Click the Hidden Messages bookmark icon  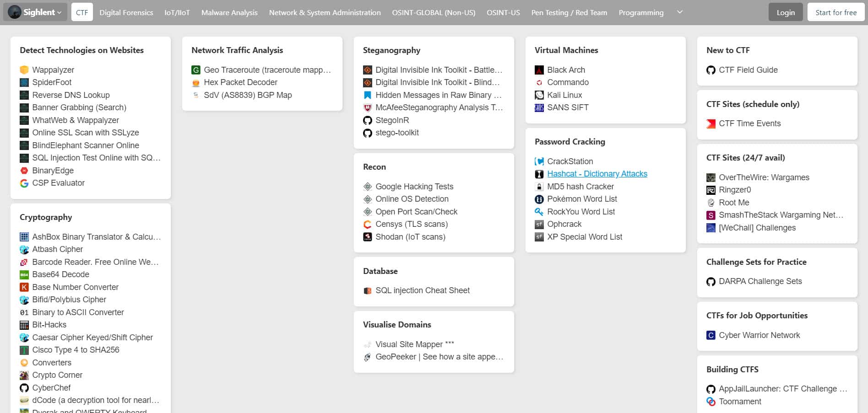coord(368,95)
